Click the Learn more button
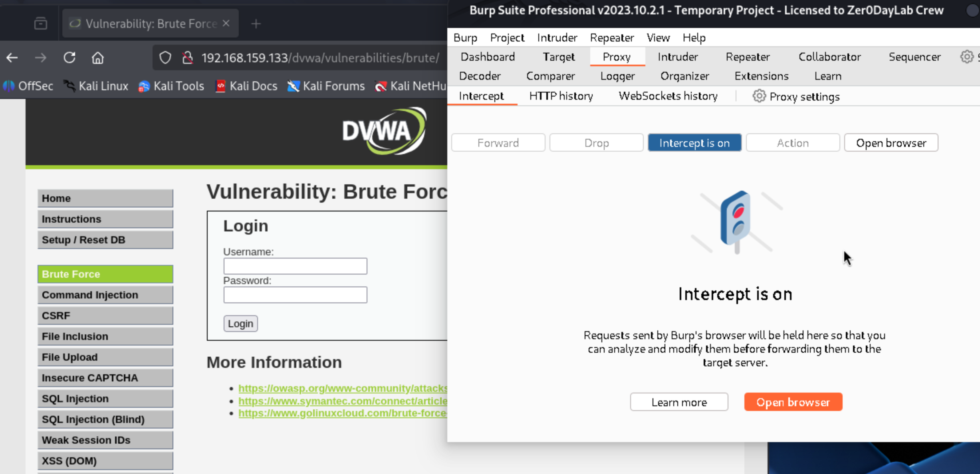 point(679,402)
